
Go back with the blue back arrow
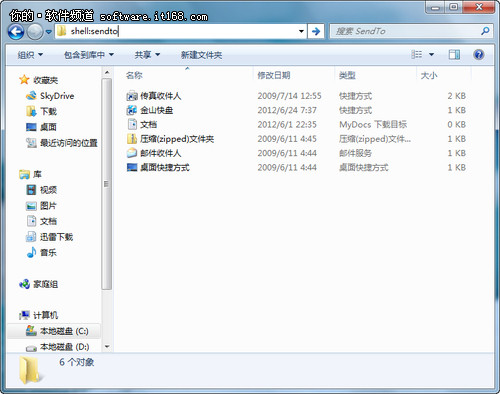(x=16, y=32)
